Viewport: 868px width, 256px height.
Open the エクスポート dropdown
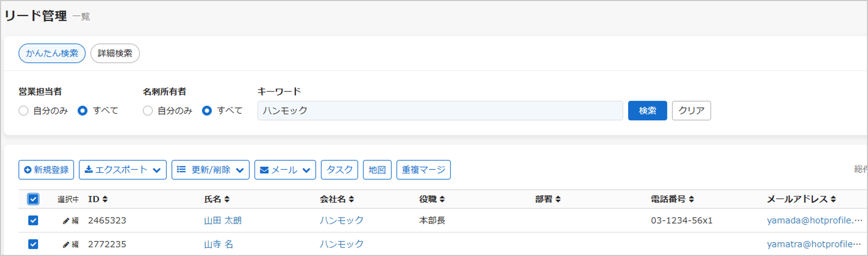click(x=123, y=170)
